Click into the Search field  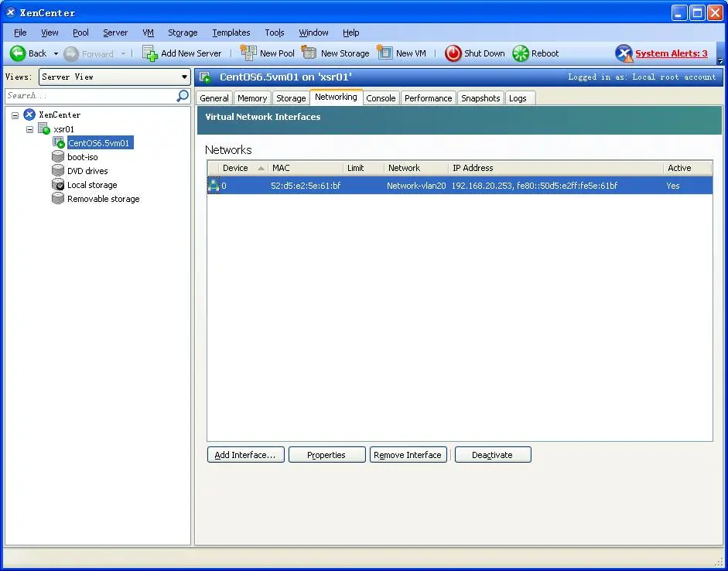[91, 96]
